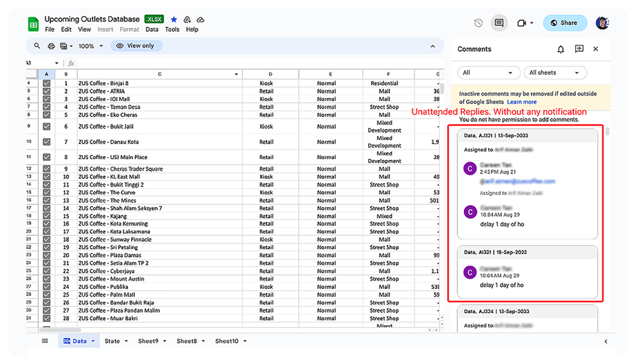This screenshot has width=636, height=364.
Task: Check the cloud save status icon
Action: pos(201,19)
